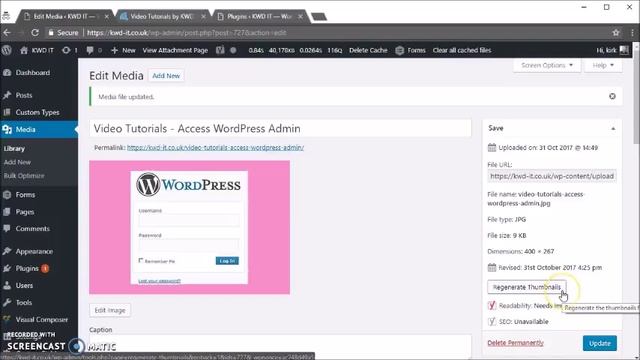Viewport: 640px width, 360px height.
Task: Click the WordPress logo in admin bar
Action: click(7, 50)
